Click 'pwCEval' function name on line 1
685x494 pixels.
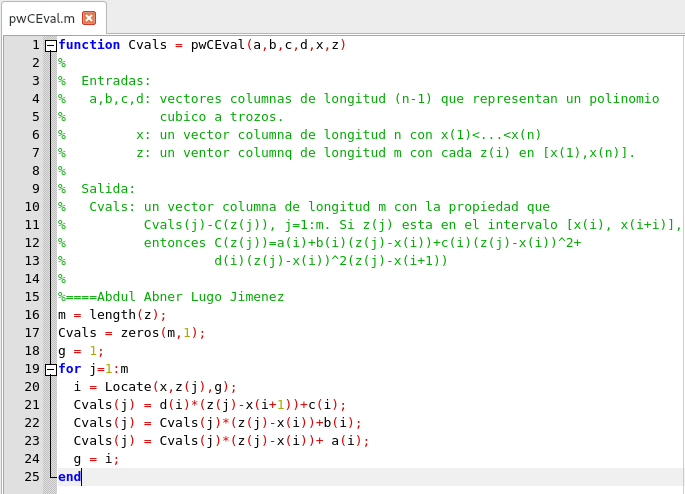218,45
